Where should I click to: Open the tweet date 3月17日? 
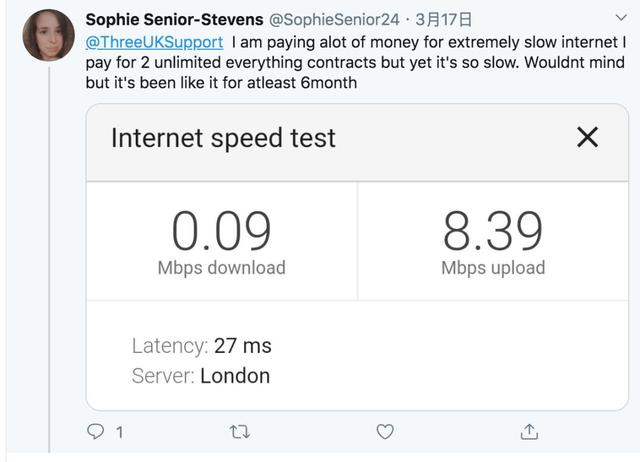coord(444,20)
